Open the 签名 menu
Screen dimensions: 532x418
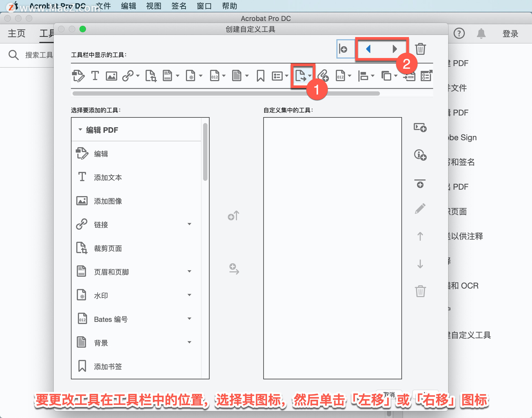(x=179, y=6)
